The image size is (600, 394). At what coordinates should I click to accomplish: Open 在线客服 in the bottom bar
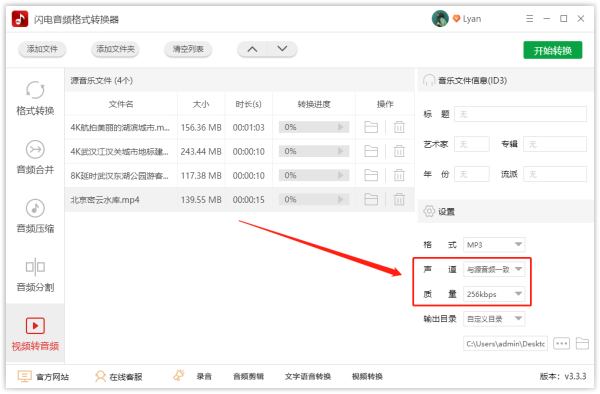tap(118, 377)
